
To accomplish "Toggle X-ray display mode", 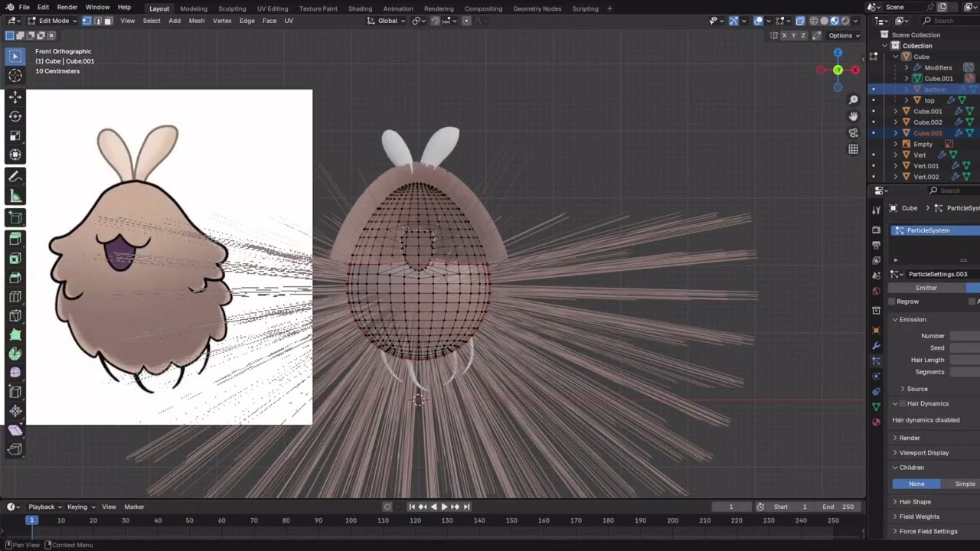I will coord(799,21).
